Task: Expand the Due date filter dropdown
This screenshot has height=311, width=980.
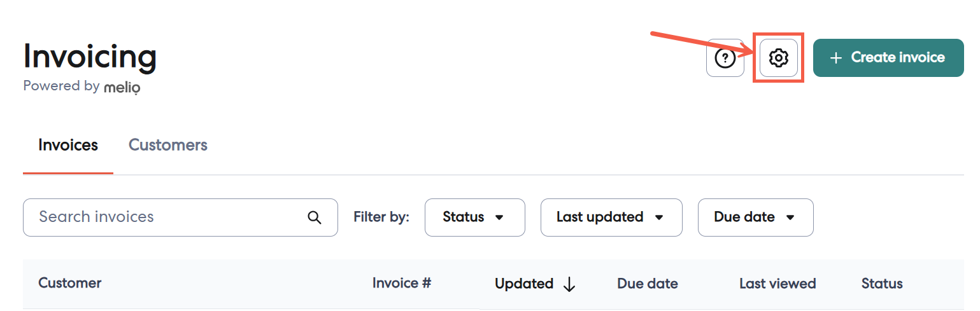Action: tap(755, 218)
